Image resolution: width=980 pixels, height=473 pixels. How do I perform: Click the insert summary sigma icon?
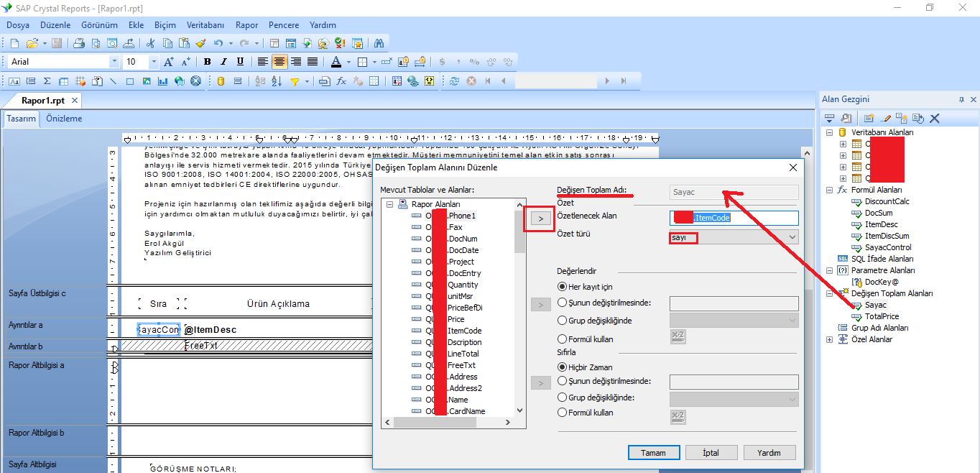[x=47, y=81]
